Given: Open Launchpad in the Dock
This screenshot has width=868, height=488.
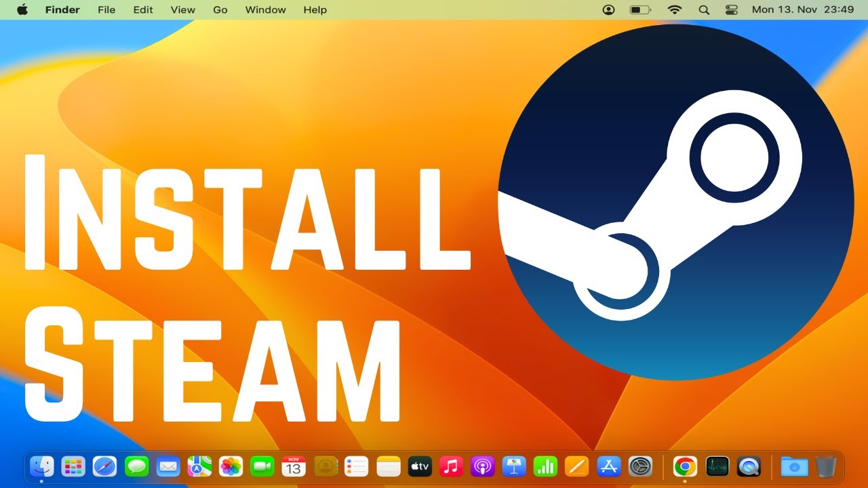Looking at the screenshot, I should click(x=73, y=466).
